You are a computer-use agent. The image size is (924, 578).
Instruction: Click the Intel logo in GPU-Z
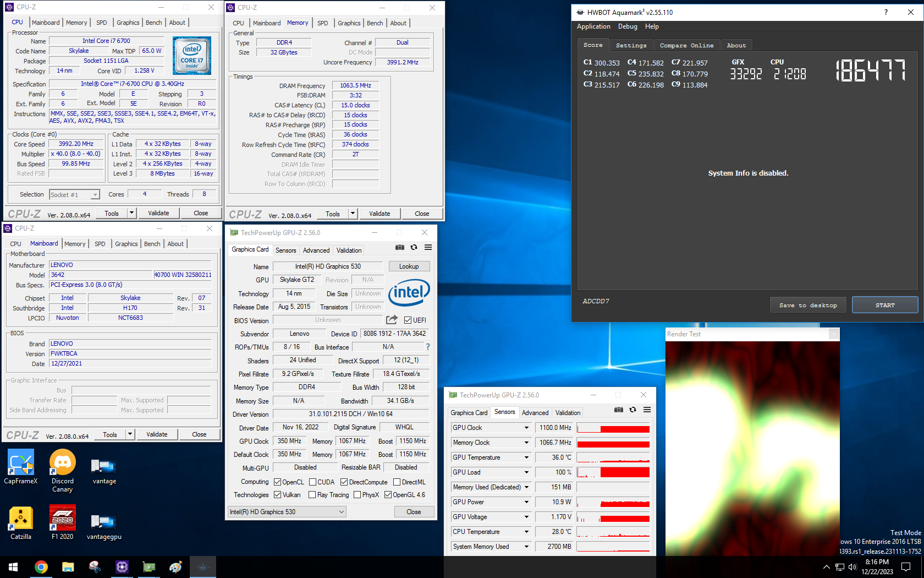pyautogui.click(x=409, y=292)
